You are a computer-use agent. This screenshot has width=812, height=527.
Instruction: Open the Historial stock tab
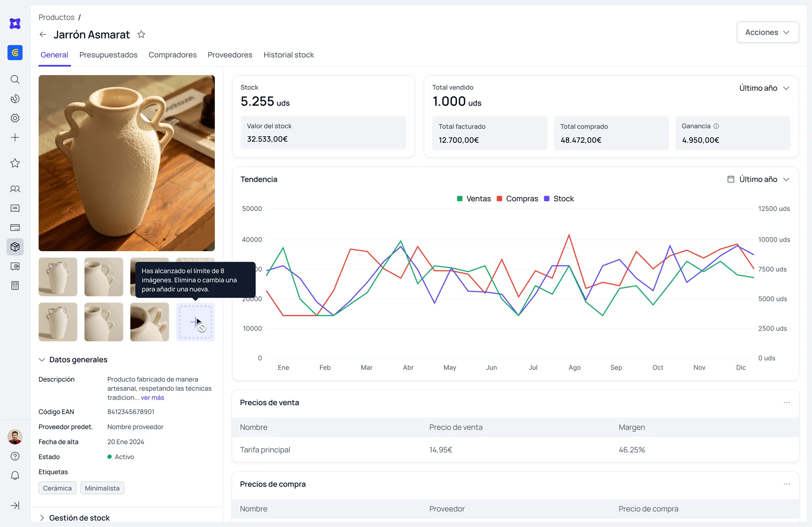[x=289, y=55]
